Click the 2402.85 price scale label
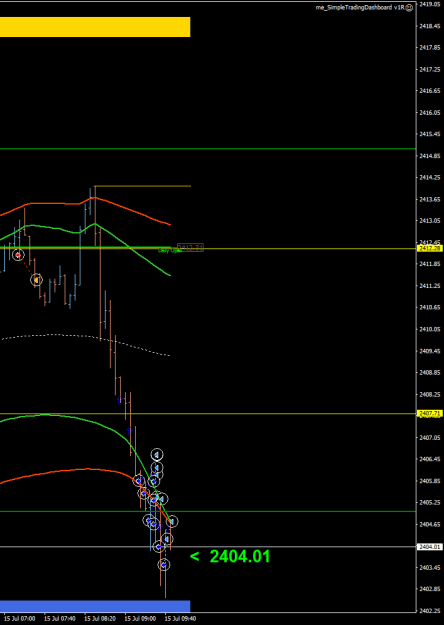 tap(428, 589)
